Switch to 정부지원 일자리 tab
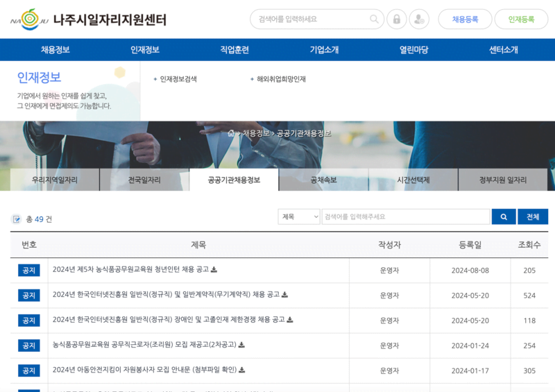Screen dimensions: 555x392 point(503,180)
